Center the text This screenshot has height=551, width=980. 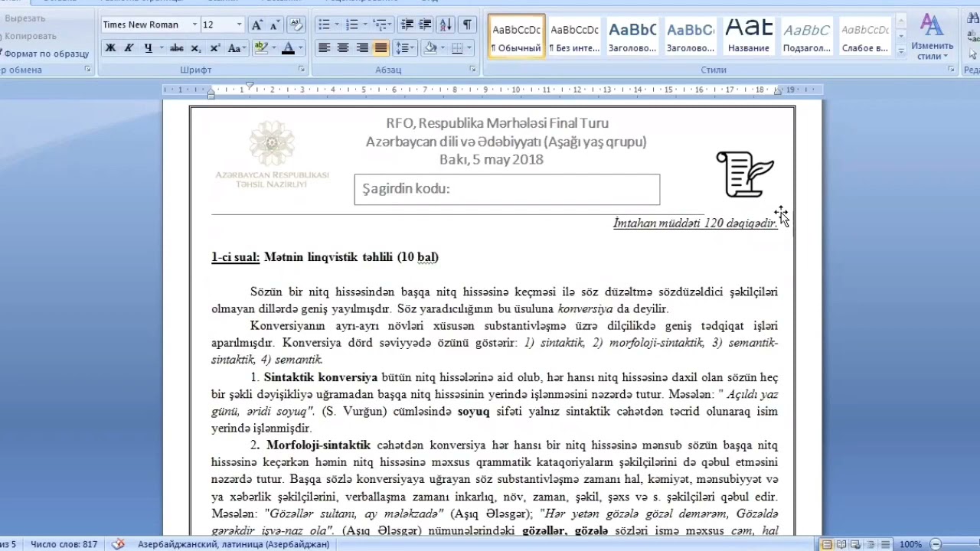[343, 48]
